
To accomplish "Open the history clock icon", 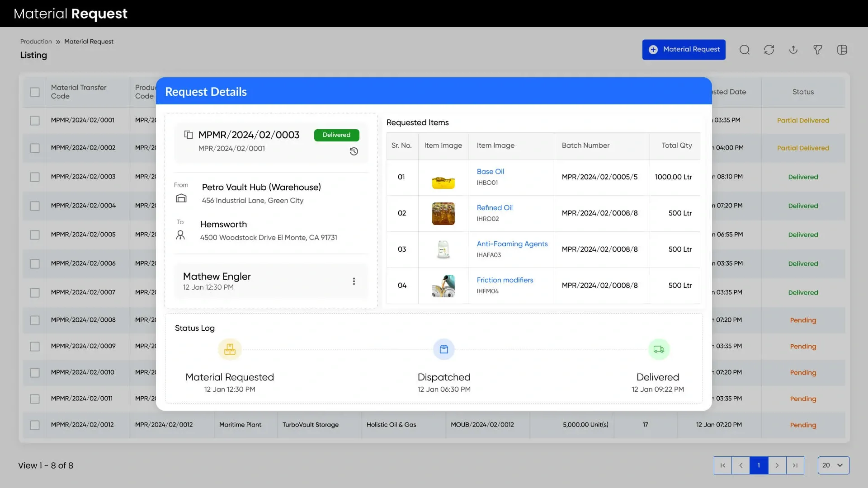I will [354, 151].
